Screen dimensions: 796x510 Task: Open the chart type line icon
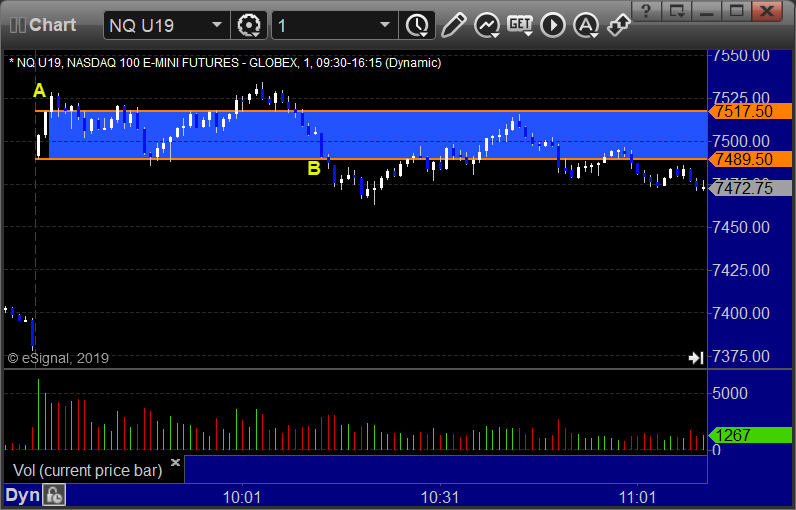pos(487,25)
